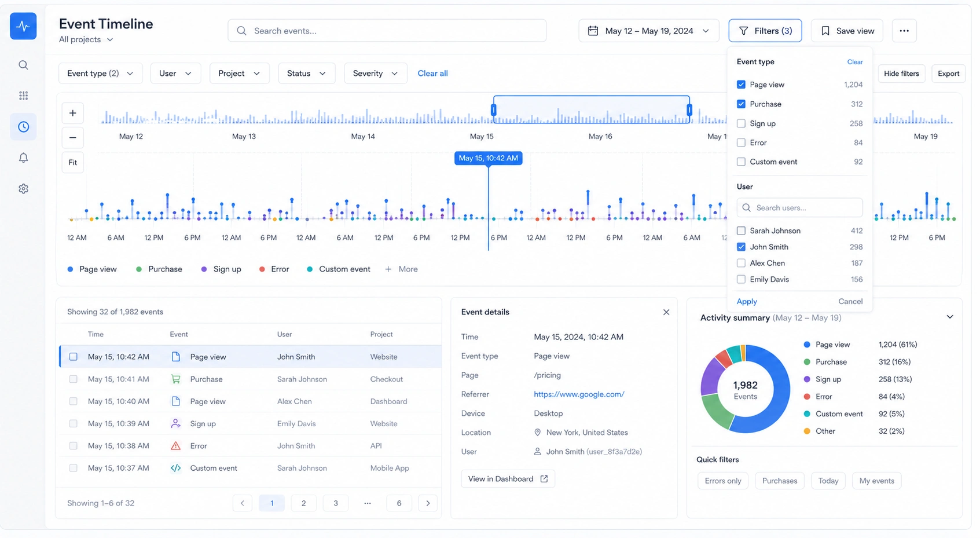Check the Emily Davis user filter
Viewport: 980px width, 538px height.
741,279
